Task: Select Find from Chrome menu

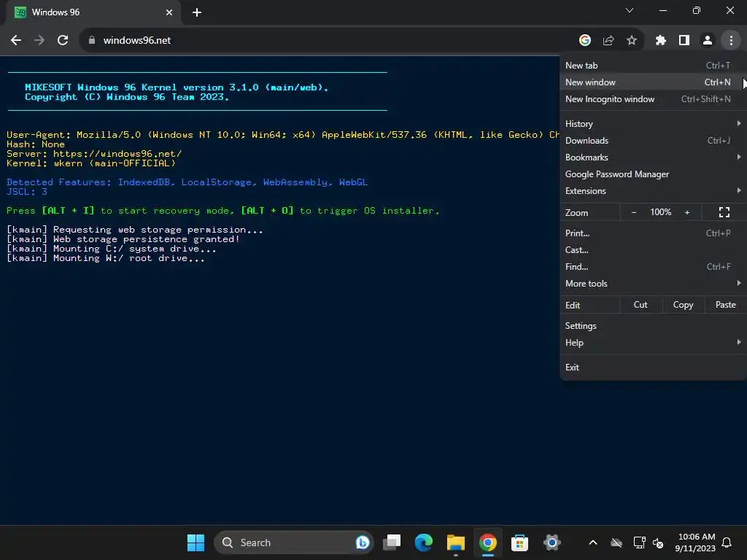Action: (x=653, y=267)
